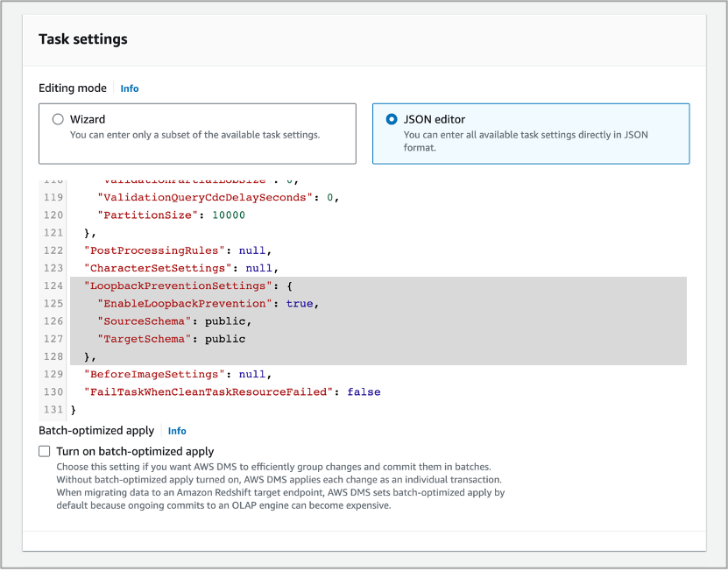Viewport: 728px width, 571px height.
Task: Enable the batch-optimized apply checkbox
Action: pyautogui.click(x=45, y=451)
